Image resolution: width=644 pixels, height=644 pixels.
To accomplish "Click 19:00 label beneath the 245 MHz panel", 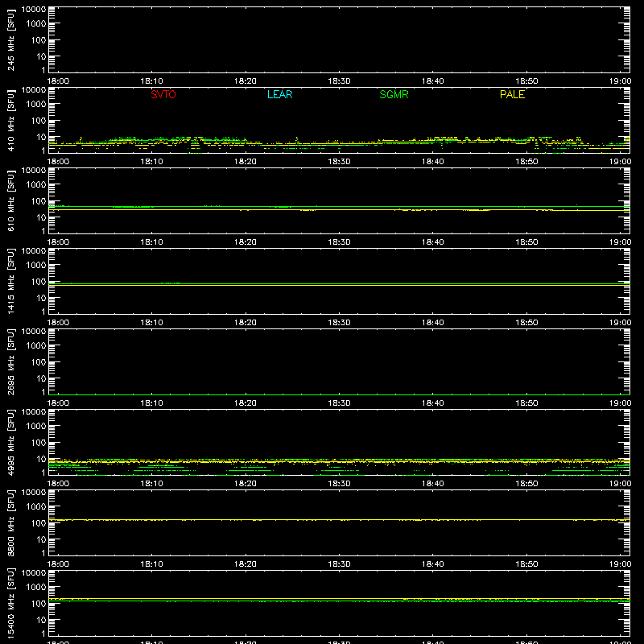I will click(x=620, y=81).
